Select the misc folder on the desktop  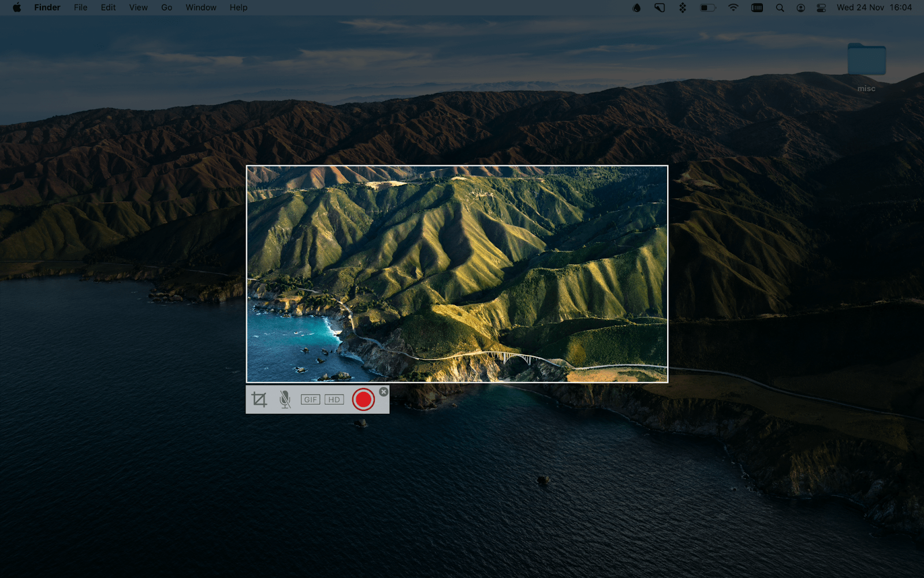coord(866,67)
